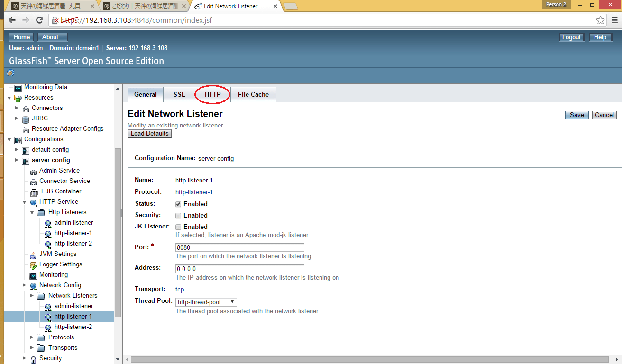Click the Http Listeners folder icon
Image resolution: width=622 pixels, height=364 pixels.
(41, 212)
